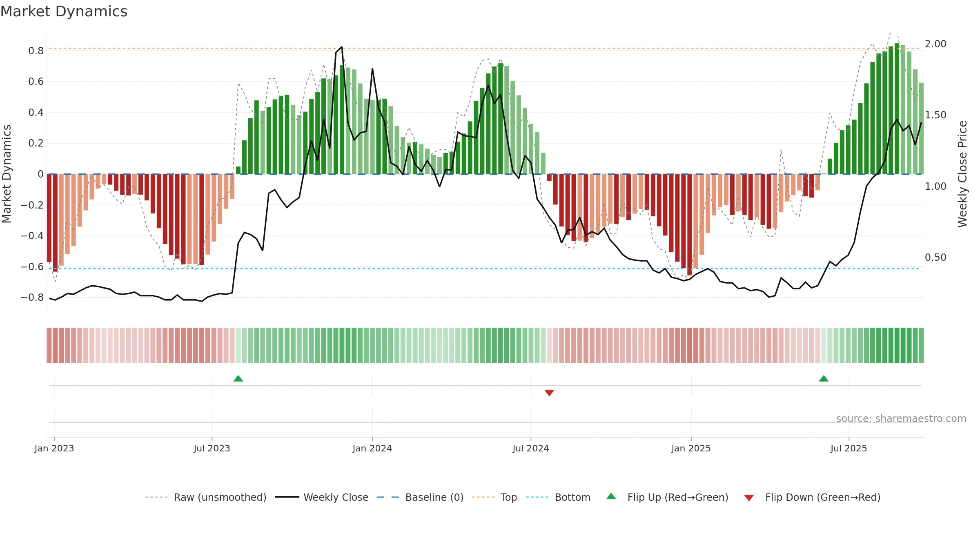
Task: Click the −0.2 left axis tick label
Action: [32, 205]
